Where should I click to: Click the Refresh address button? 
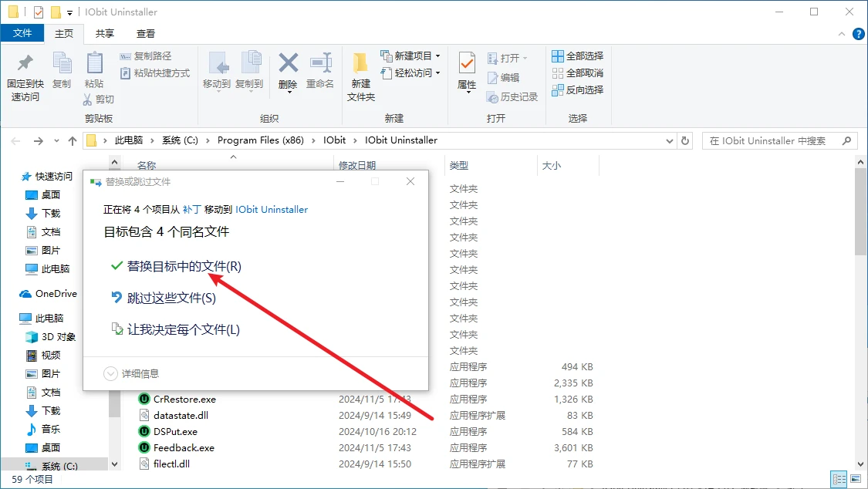click(685, 141)
